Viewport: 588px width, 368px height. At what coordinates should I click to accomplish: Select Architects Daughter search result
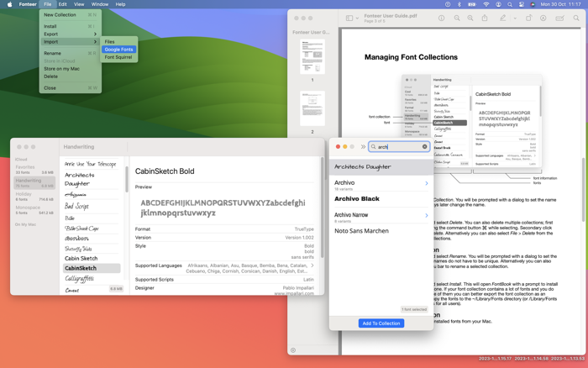[381, 167]
